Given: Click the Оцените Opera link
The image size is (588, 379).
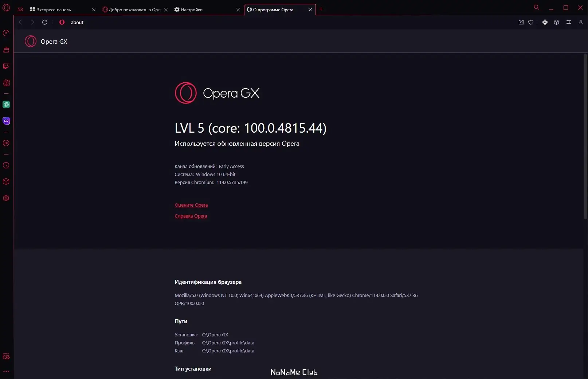Looking at the screenshot, I should click(x=191, y=205).
